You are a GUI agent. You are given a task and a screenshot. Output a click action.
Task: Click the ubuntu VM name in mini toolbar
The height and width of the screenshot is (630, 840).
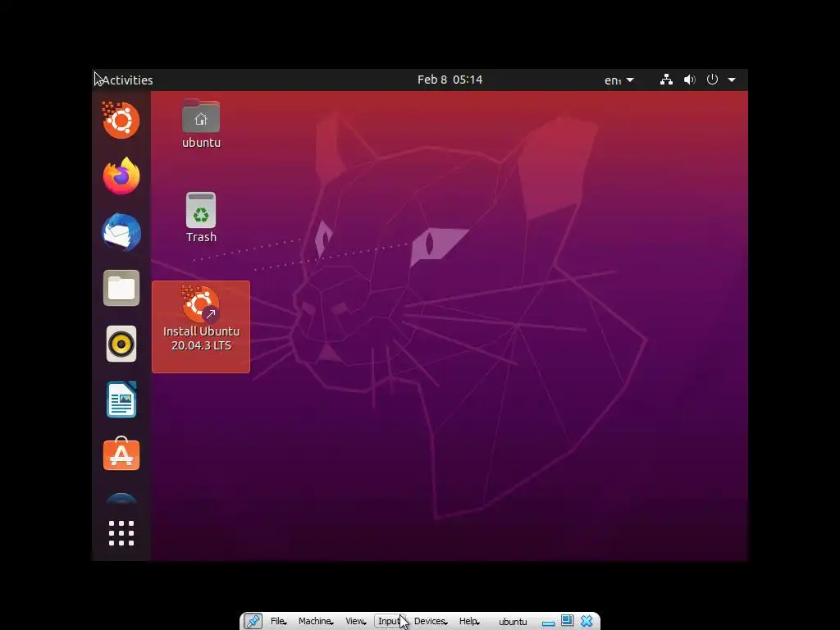(x=513, y=622)
